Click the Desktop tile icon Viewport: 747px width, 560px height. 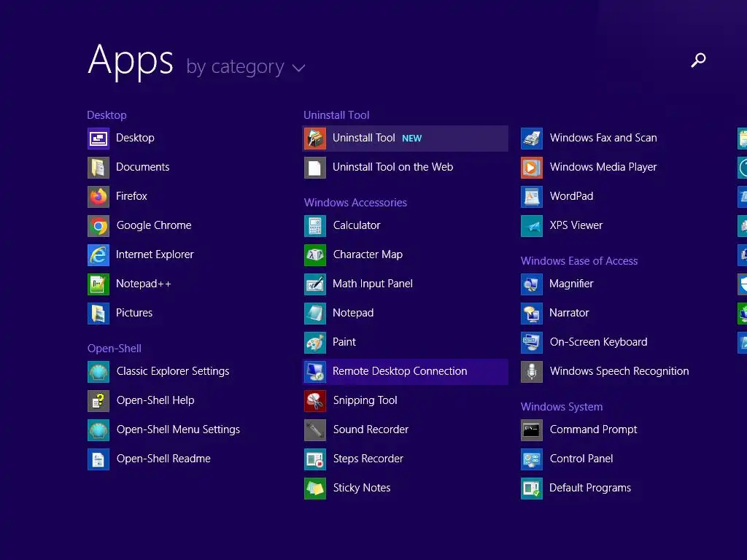click(98, 138)
